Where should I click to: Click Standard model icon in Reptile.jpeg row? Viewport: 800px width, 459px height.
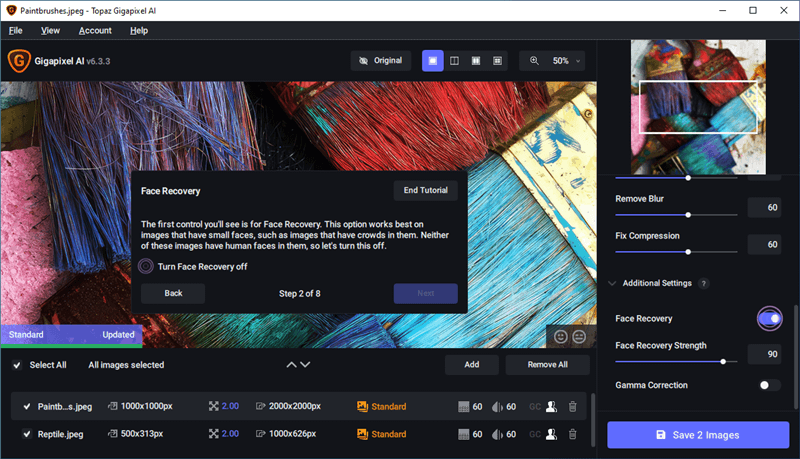pos(362,434)
